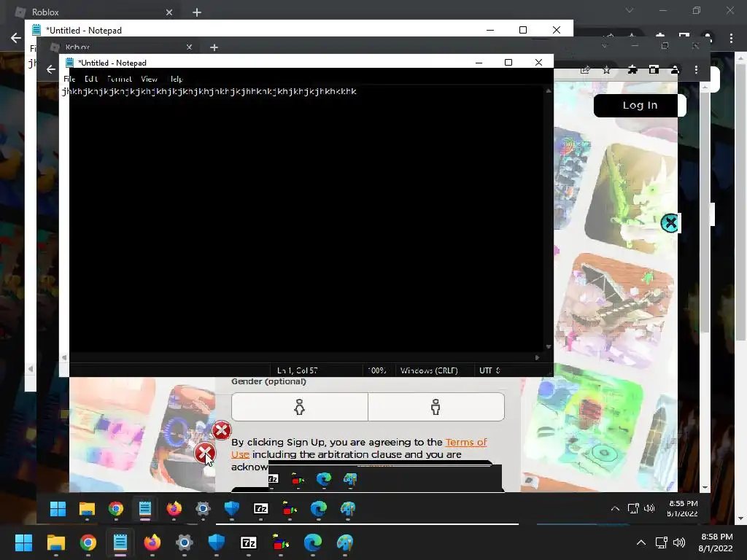The height and width of the screenshot is (560, 747).
Task: Click Notepad vertical scrollbar down arrow
Action: pyautogui.click(x=549, y=347)
